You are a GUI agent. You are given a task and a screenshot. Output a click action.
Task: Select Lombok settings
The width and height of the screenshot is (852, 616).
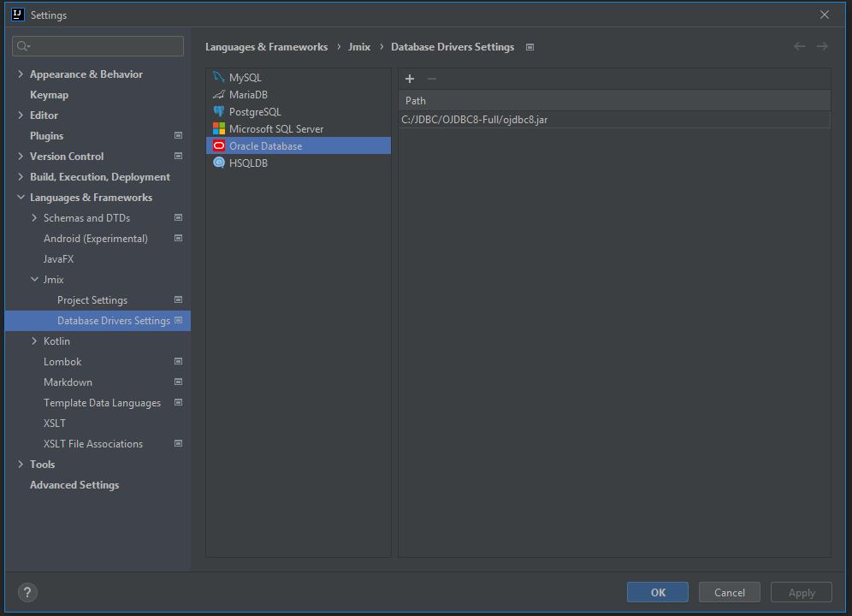click(x=62, y=362)
